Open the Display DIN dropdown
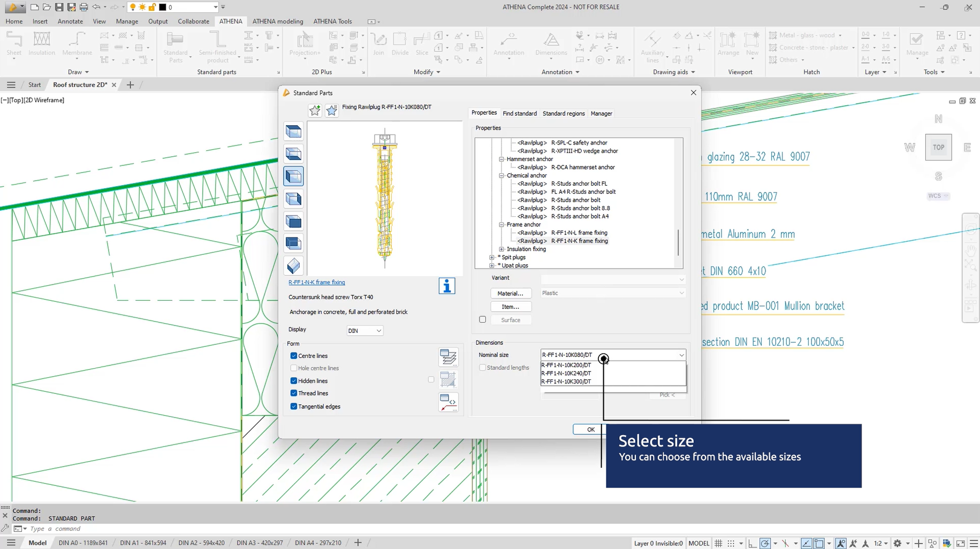980x549 pixels. (x=364, y=331)
